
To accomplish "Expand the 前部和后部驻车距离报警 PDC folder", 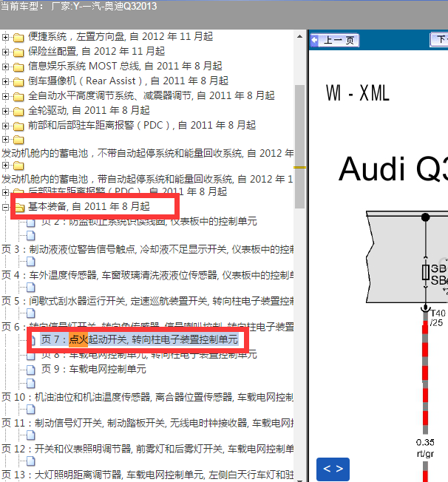I will click(5, 126).
